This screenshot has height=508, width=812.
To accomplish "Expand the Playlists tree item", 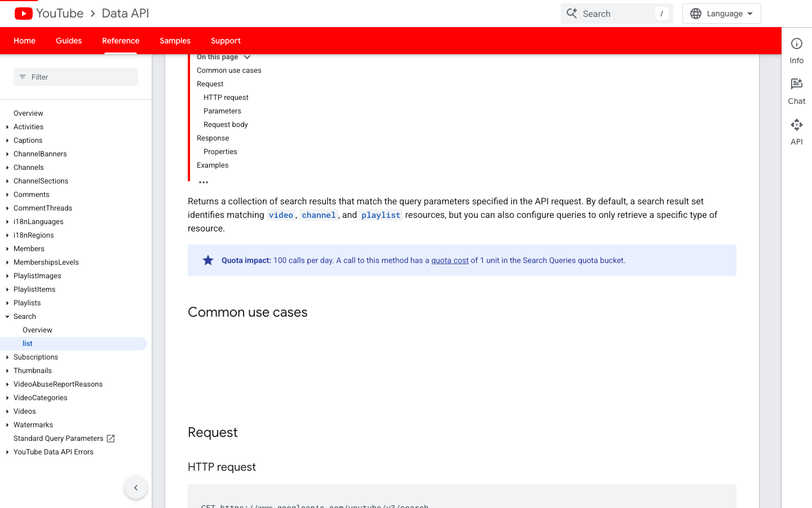I will click(x=7, y=303).
